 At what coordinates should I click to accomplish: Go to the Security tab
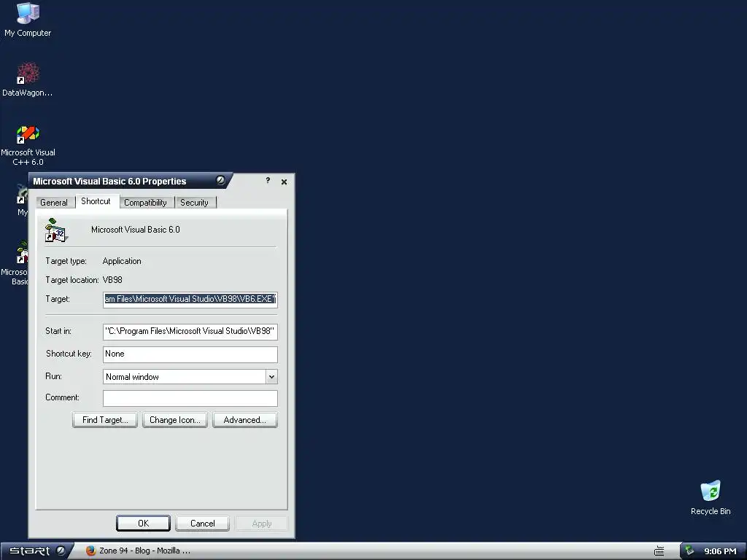[194, 203]
